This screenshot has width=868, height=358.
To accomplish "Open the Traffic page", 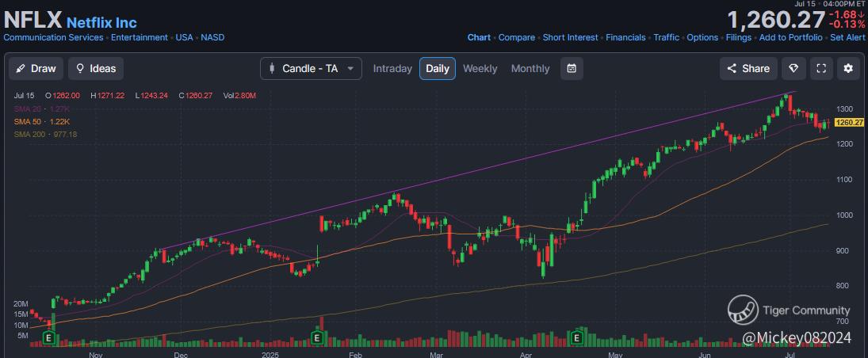I will (x=666, y=38).
